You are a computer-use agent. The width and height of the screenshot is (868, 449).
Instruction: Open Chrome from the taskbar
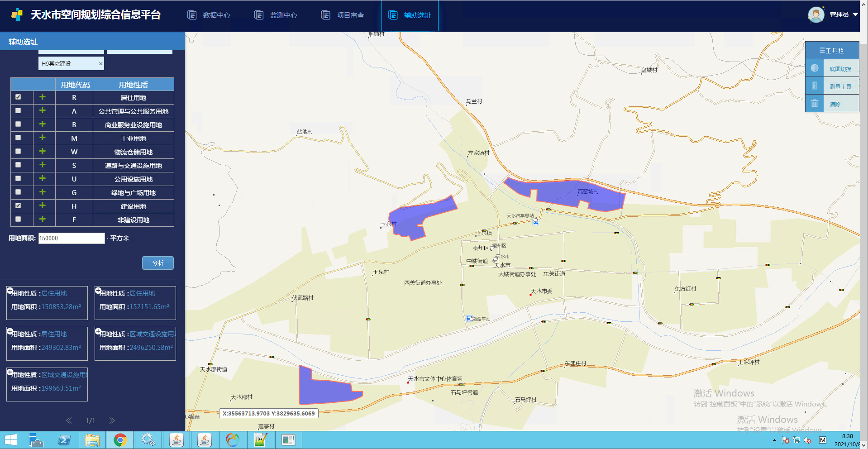click(120, 440)
